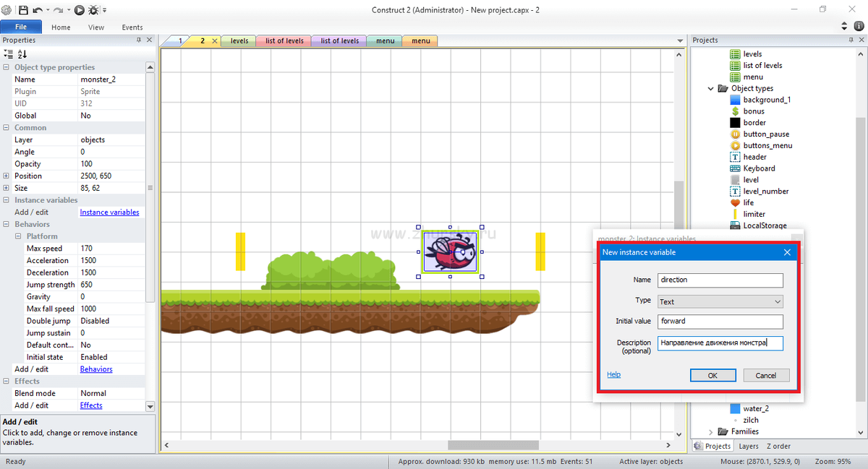The width and height of the screenshot is (868, 469).
Task: Switch to the Layers panel tab
Action: click(x=749, y=447)
